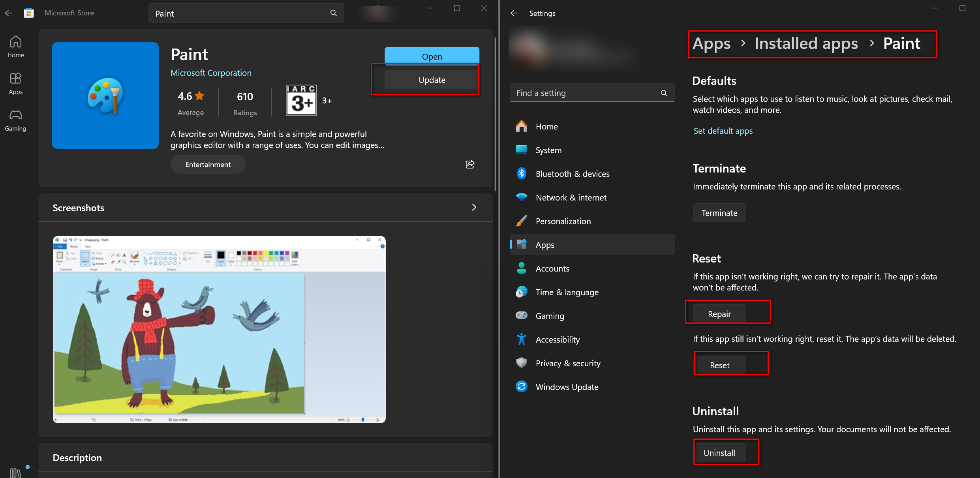This screenshot has width=980, height=478.
Task: Select Bluetooth & devices in Settings
Action: pyautogui.click(x=572, y=174)
